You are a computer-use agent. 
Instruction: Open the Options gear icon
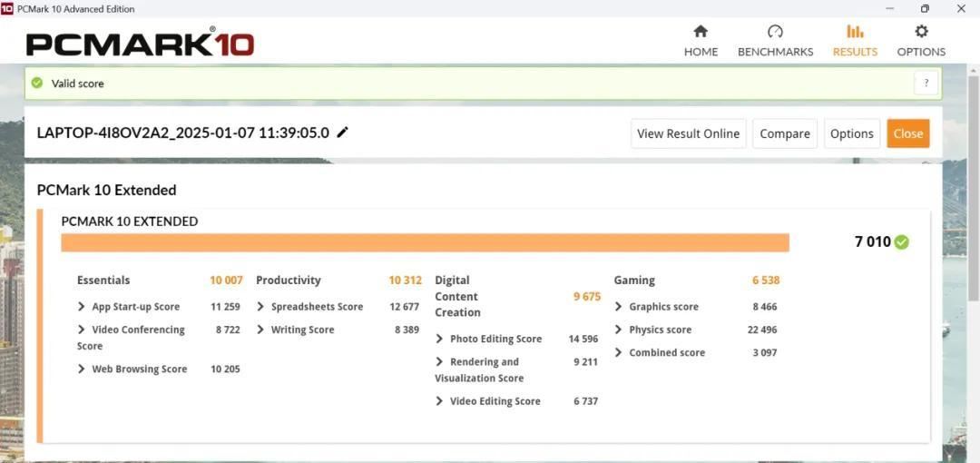pyautogui.click(x=921, y=32)
